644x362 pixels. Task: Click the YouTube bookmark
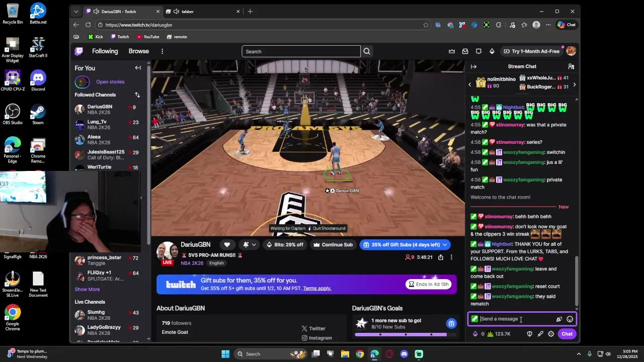point(148,37)
